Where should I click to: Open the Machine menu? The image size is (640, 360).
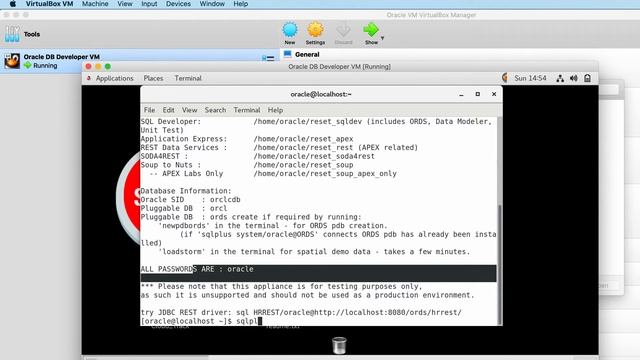tap(95, 4)
